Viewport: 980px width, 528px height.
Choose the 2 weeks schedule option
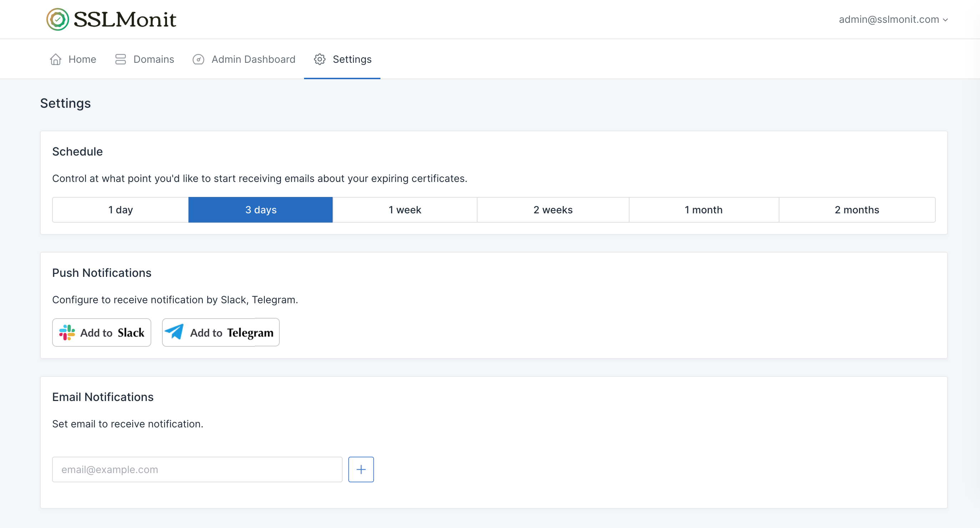pyautogui.click(x=553, y=210)
